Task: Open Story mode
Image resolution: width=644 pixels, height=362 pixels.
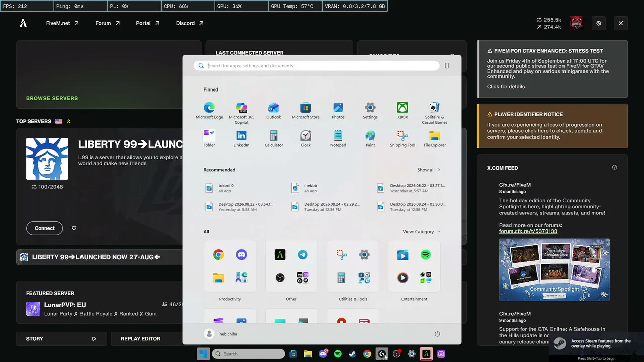Action: [61, 339]
